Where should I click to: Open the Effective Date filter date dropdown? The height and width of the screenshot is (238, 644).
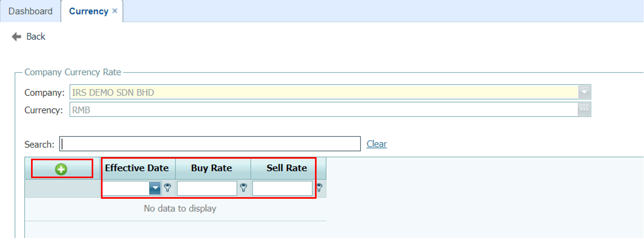point(155,188)
